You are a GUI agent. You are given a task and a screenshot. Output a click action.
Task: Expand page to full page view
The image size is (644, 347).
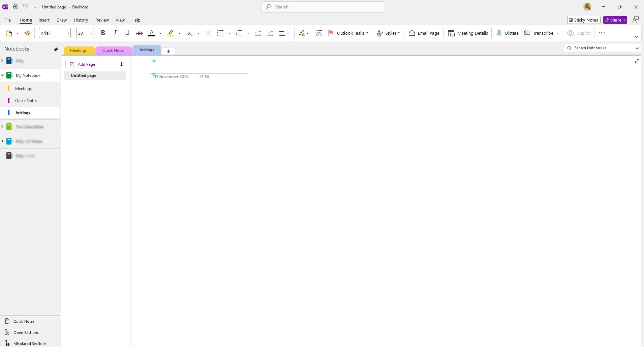pyautogui.click(x=637, y=61)
